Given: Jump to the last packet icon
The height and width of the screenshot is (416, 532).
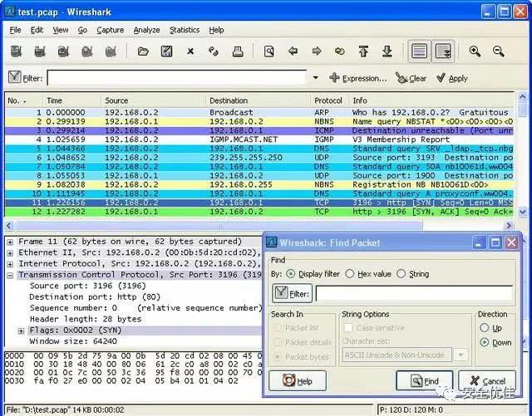Looking at the screenshot, I should pos(387,51).
